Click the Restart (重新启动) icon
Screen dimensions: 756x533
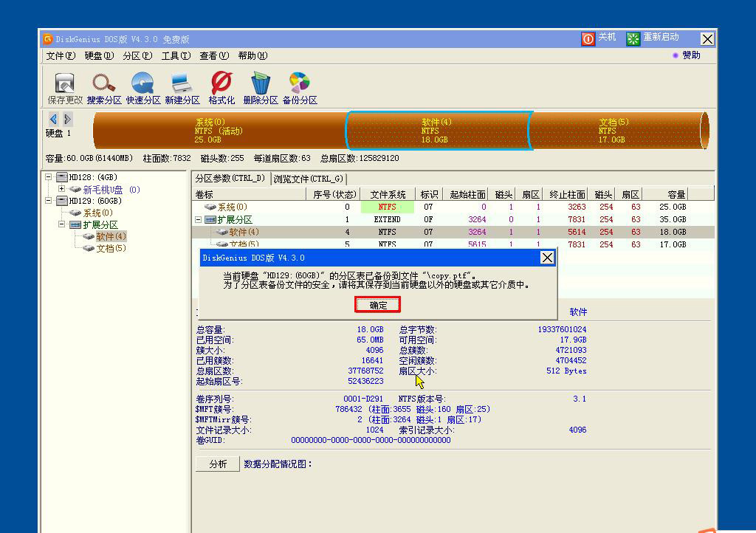(x=633, y=38)
